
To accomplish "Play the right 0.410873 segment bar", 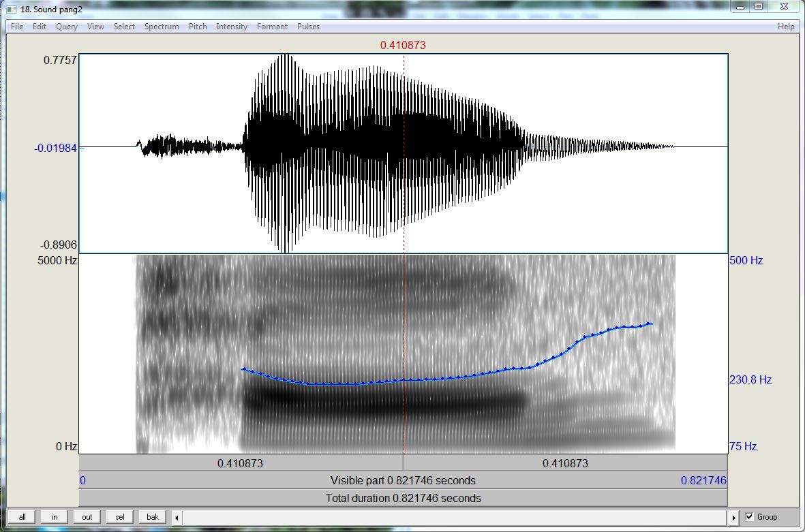I will pos(565,463).
